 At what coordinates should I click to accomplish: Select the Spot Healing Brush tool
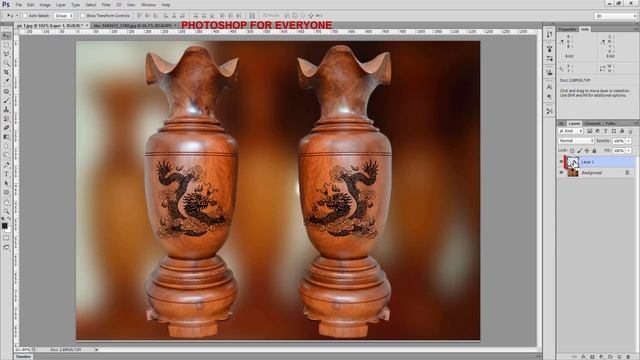tap(6, 91)
